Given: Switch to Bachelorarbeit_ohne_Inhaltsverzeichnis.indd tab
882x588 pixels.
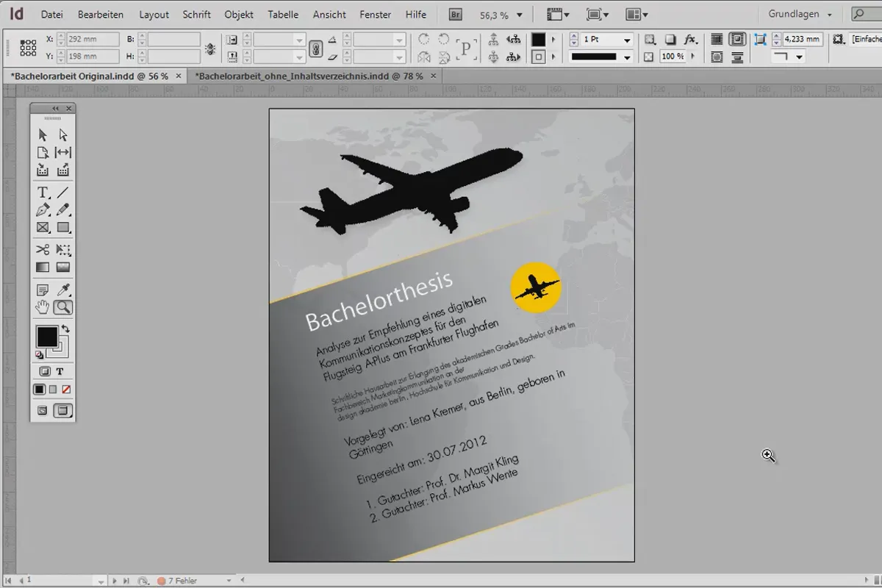Looking at the screenshot, I should [309, 76].
